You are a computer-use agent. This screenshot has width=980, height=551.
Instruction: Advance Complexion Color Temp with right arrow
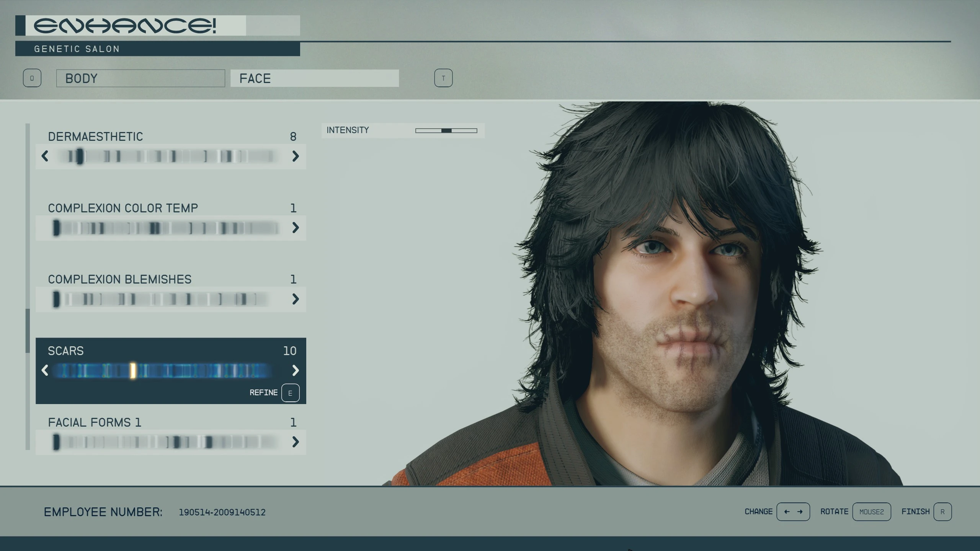pyautogui.click(x=295, y=228)
